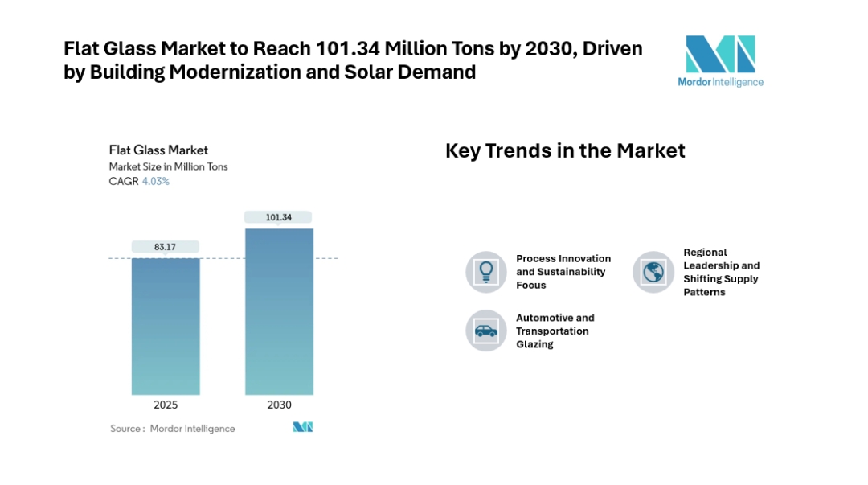The height and width of the screenshot is (485, 868).
Task: Click the 83.17 value label
Action: (166, 247)
